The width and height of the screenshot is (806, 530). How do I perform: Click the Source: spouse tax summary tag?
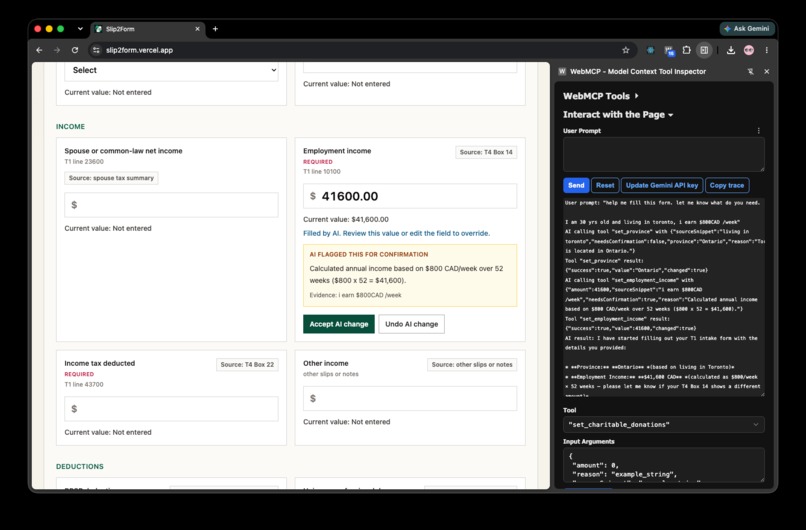click(111, 178)
